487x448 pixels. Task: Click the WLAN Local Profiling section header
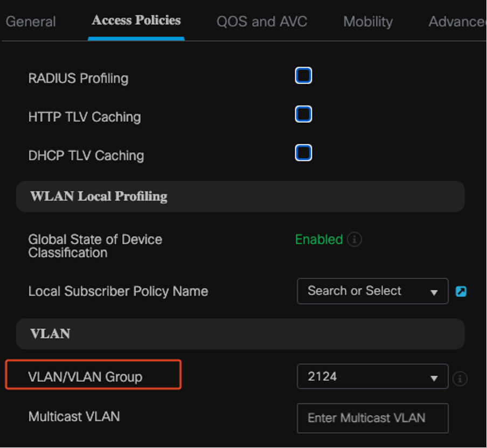click(240, 196)
